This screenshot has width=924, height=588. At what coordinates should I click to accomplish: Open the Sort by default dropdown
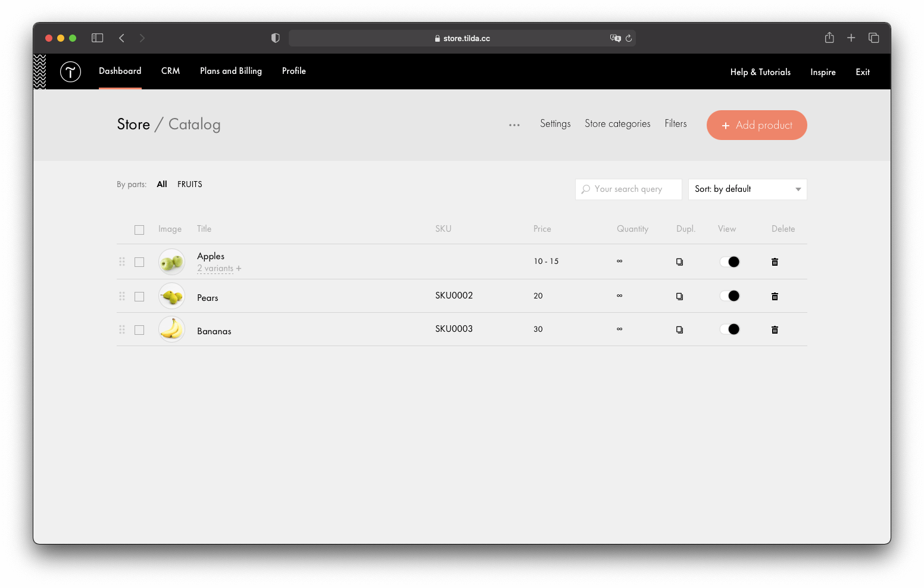(x=747, y=189)
